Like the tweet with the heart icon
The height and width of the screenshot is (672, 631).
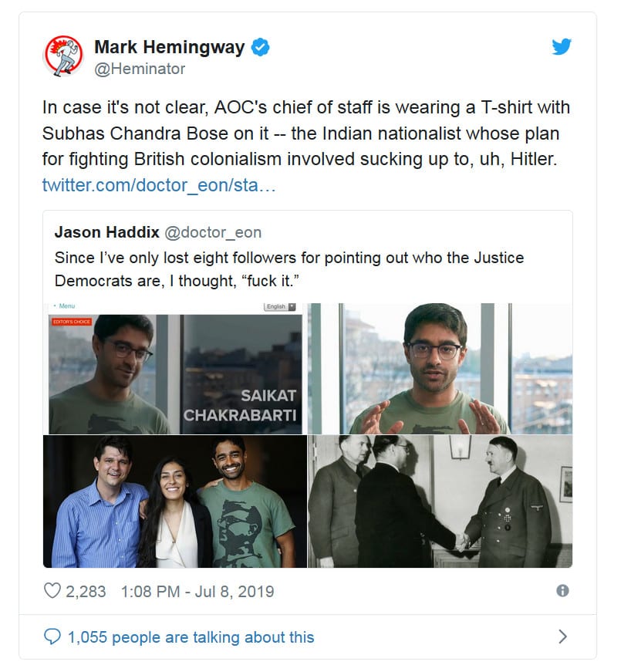(x=52, y=590)
